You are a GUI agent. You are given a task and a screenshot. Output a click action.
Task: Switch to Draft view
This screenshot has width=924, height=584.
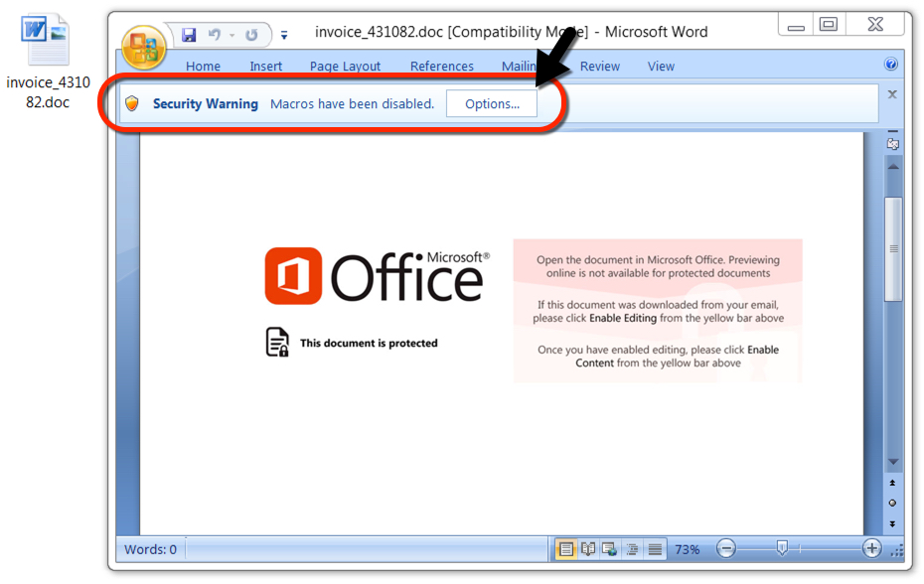655,550
